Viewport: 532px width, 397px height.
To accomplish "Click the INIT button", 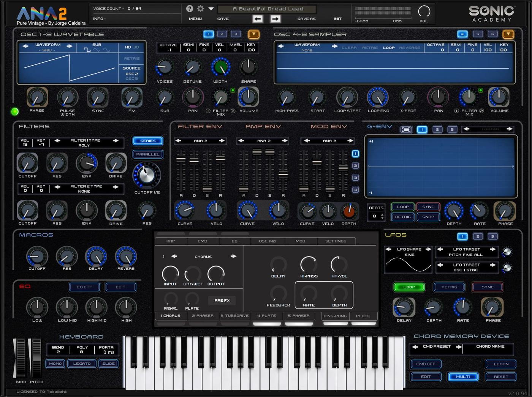I will point(337,19).
